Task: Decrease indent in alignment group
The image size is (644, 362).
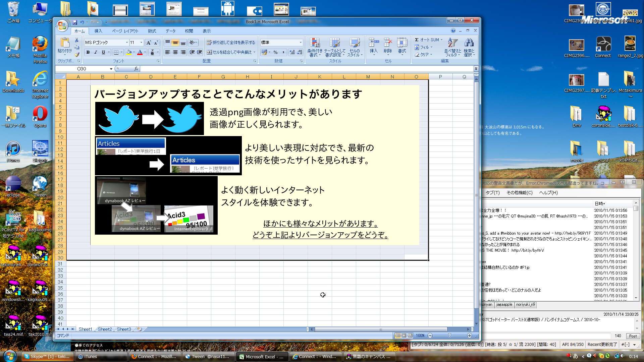Action: click(x=192, y=52)
